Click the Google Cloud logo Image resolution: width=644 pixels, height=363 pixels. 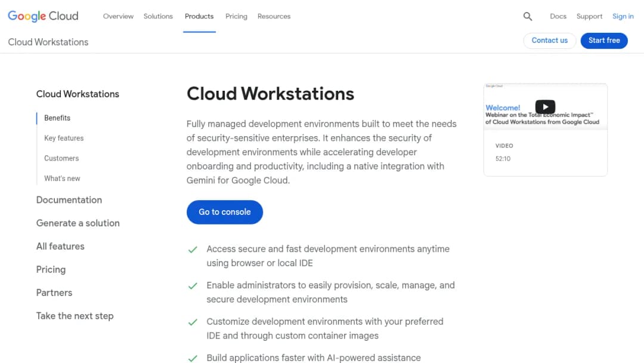coord(43,16)
